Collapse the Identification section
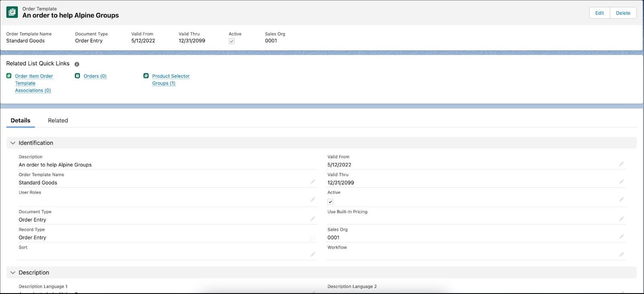The width and height of the screenshot is (644, 294). tap(13, 143)
